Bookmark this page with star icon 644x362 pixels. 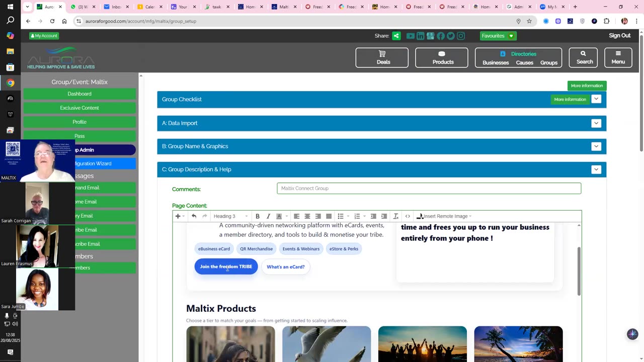[x=529, y=21]
